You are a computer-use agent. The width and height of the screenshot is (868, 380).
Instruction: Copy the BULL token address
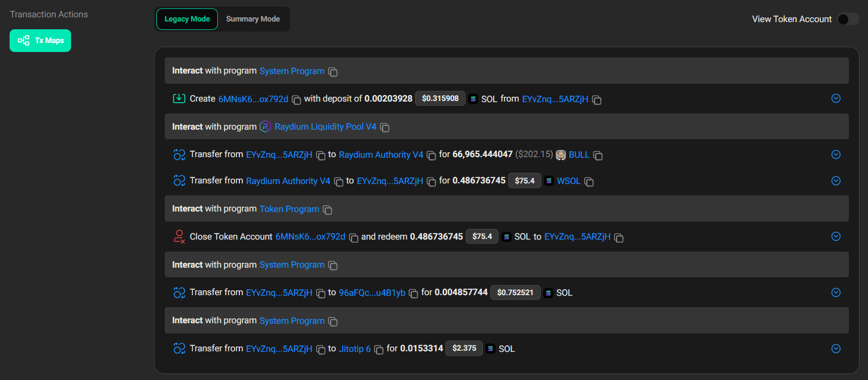coord(598,155)
